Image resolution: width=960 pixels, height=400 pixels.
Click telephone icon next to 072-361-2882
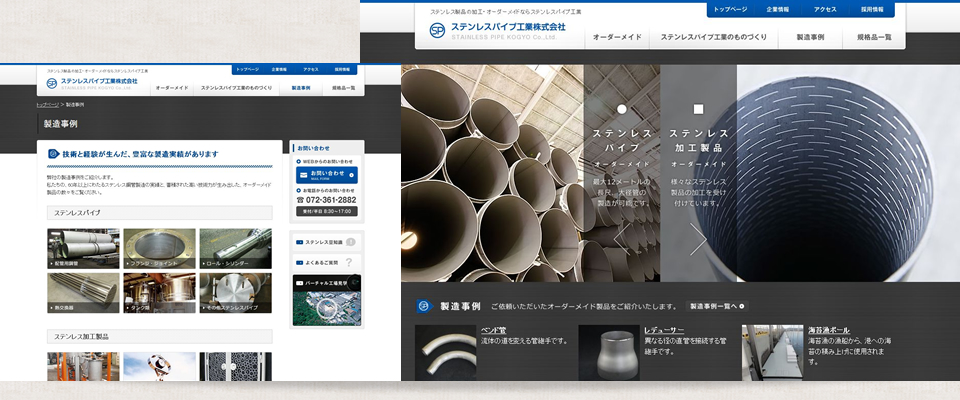pos(300,200)
